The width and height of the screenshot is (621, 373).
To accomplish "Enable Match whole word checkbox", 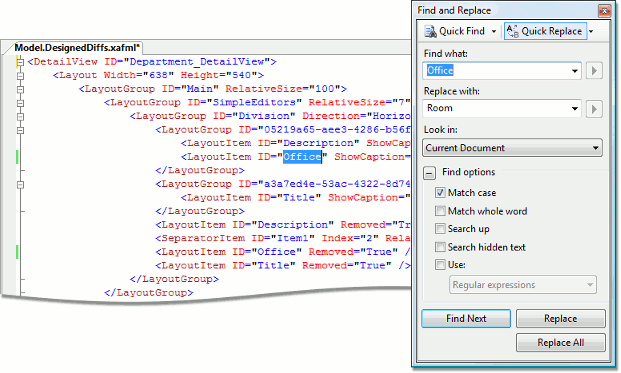I will (x=440, y=211).
